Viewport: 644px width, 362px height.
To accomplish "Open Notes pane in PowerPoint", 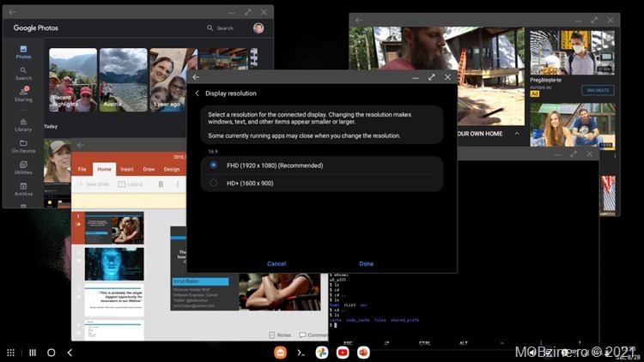I will pos(280,335).
